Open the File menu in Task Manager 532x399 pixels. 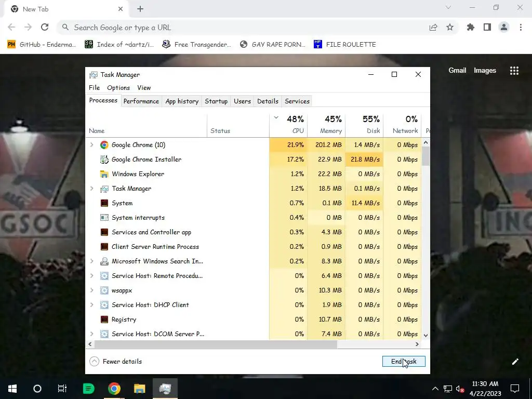[x=95, y=88]
